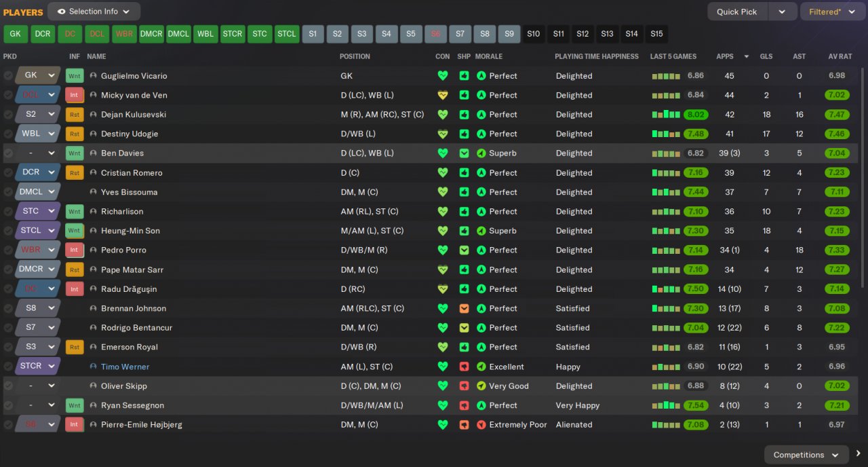
Task: Click Pedro Porro's match sharpness icon
Action: [x=464, y=250]
